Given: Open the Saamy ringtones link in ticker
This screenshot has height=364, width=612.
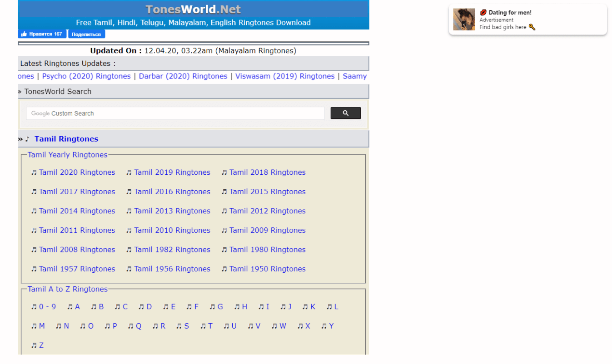Looking at the screenshot, I should point(355,76).
